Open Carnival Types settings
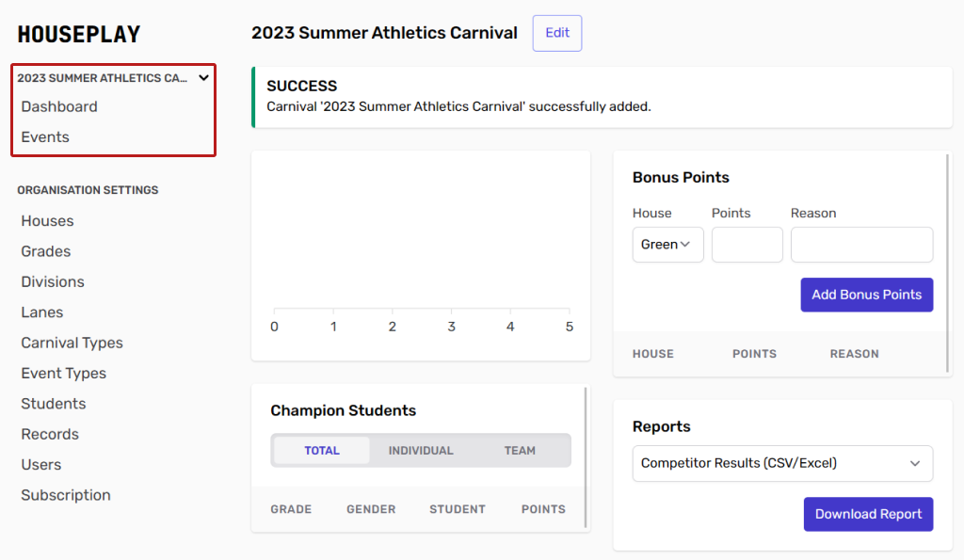 72,343
